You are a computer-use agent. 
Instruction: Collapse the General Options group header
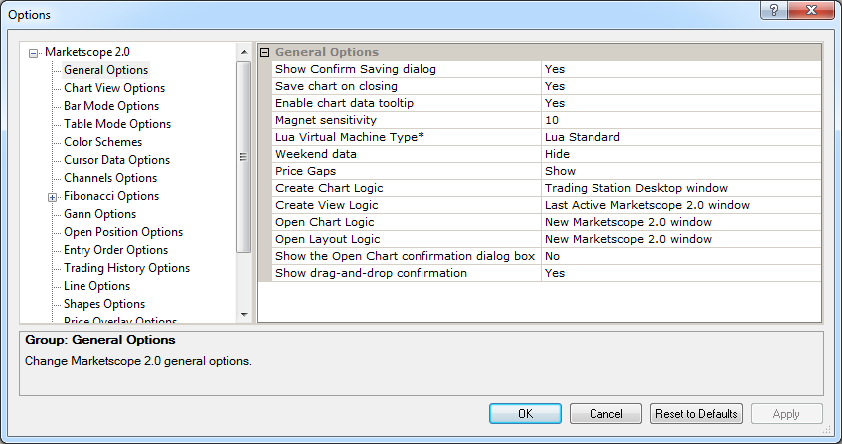265,52
